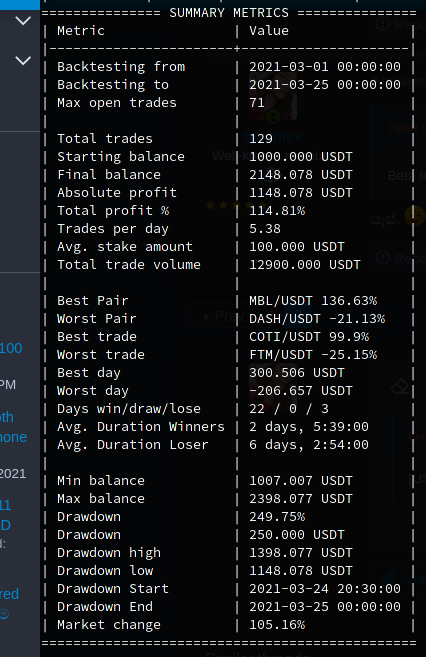Click the top Report exclamation icon
This screenshot has width=426, height=657.
pos(383,24)
